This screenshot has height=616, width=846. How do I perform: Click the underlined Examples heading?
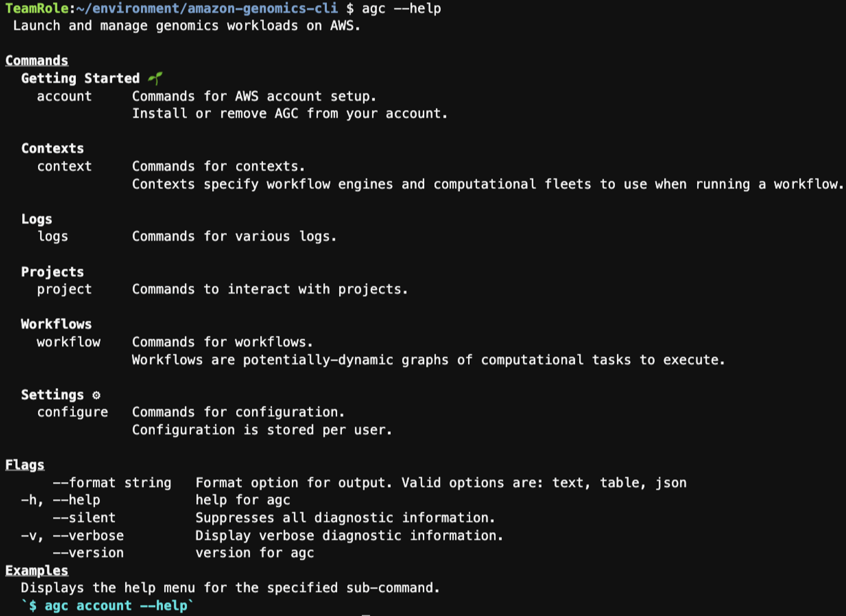(x=37, y=570)
